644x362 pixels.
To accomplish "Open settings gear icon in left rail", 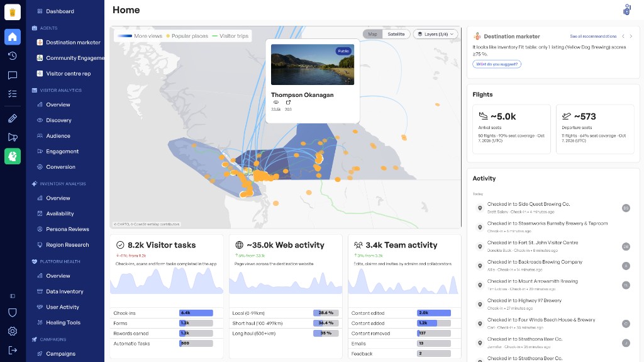I will pyautogui.click(x=13, y=331).
